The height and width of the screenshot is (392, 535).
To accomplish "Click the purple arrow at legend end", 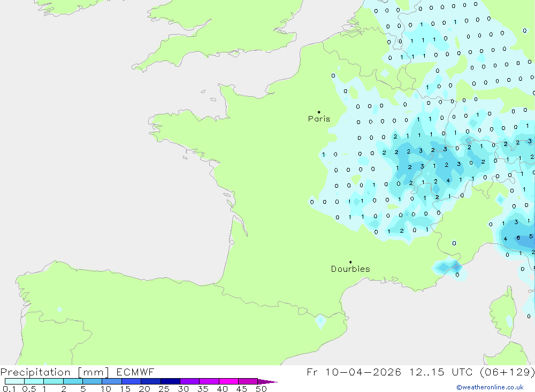I will pos(267,381).
